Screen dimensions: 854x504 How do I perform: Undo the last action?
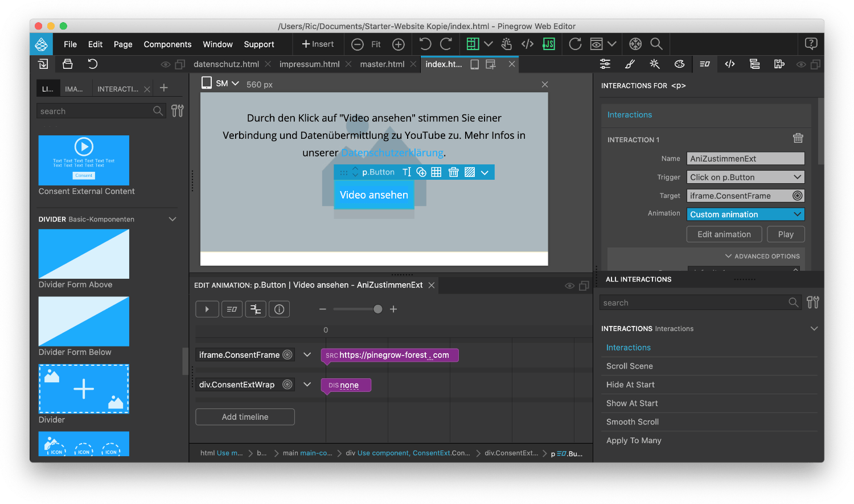(x=425, y=44)
